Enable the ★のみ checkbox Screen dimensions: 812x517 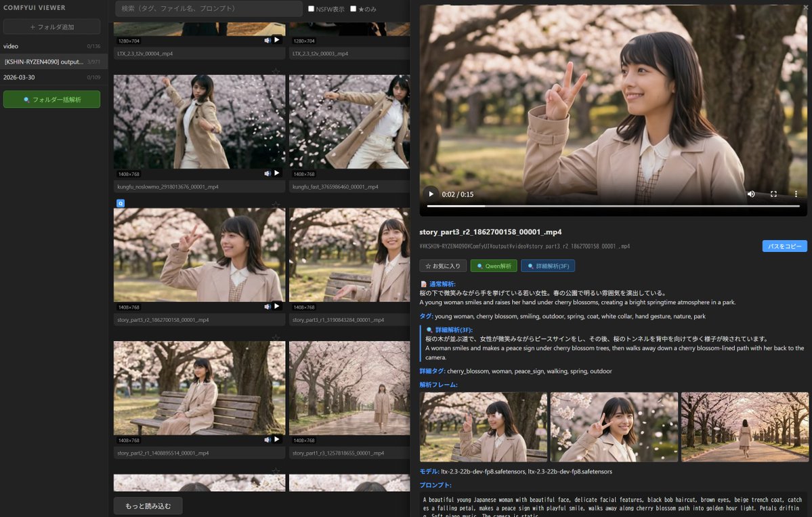click(354, 9)
